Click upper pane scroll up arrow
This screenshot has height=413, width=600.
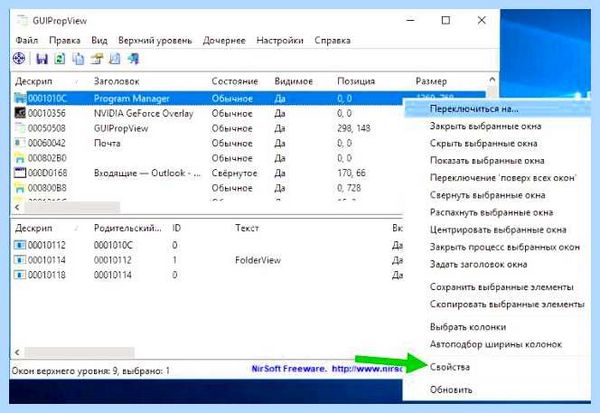point(492,80)
